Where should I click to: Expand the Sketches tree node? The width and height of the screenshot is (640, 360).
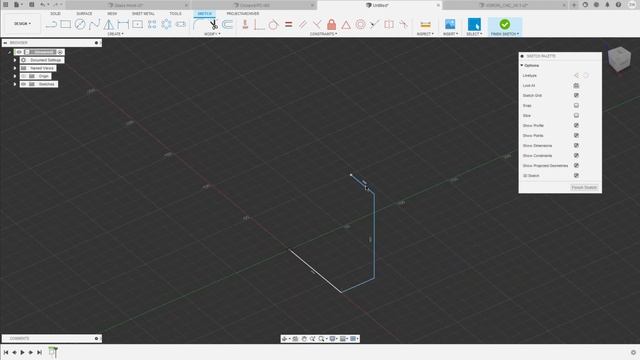click(15, 84)
